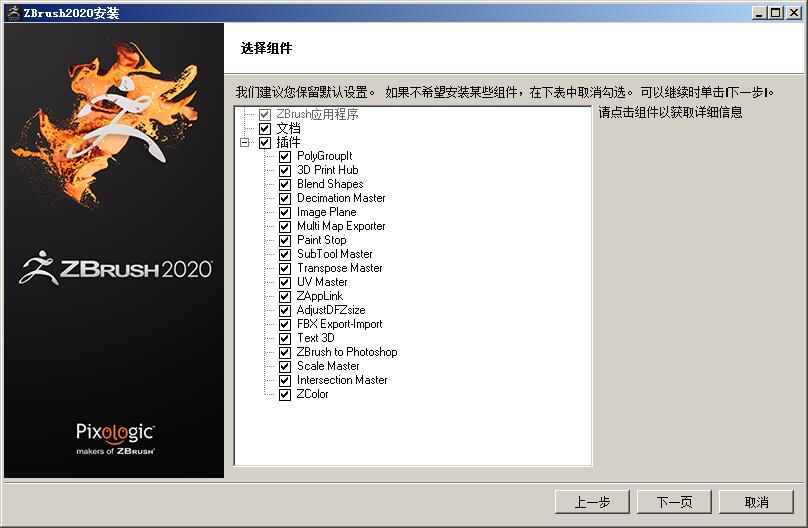808x528 pixels.
Task: Select the Intersection Master label
Action: click(342, 380)
